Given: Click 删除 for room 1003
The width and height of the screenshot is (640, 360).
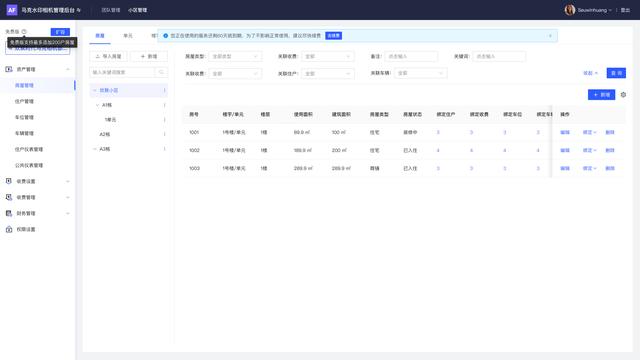Looking at the screenshot, I should (x=610, y=169).
